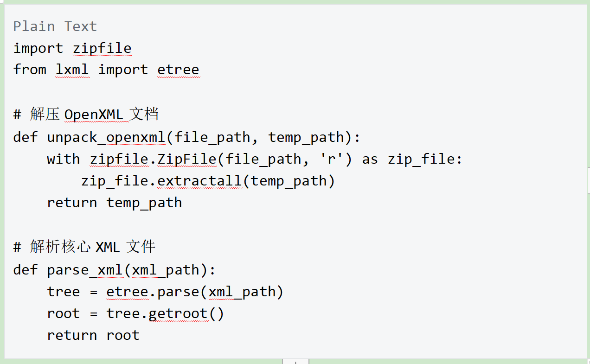This screenshot has width=590, height=364.
Task: Click 'ZipFile' in the with statement
Action: pos(187,159)
